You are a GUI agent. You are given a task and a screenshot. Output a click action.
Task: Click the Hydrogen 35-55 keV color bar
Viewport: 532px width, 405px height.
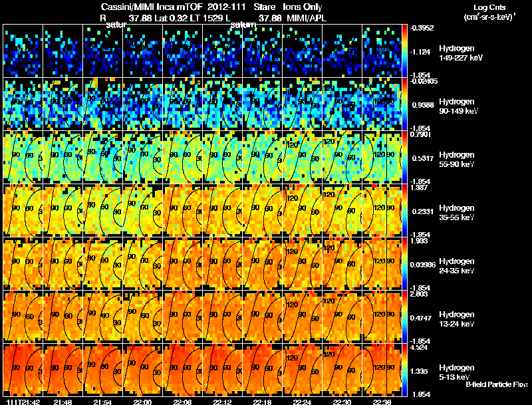tap(404, 211)
